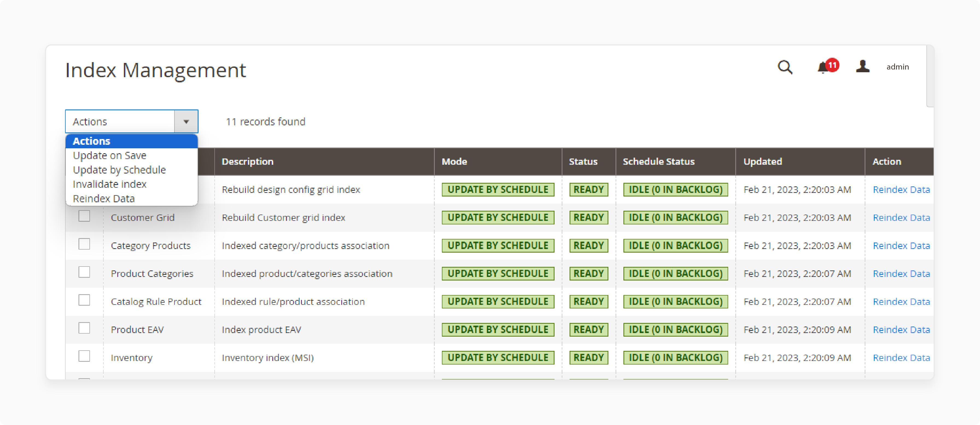The height and width of the screenshot is (425, 980).
Task: Click 'Rebuild Customer grid index' description
Action: [284, 218]
